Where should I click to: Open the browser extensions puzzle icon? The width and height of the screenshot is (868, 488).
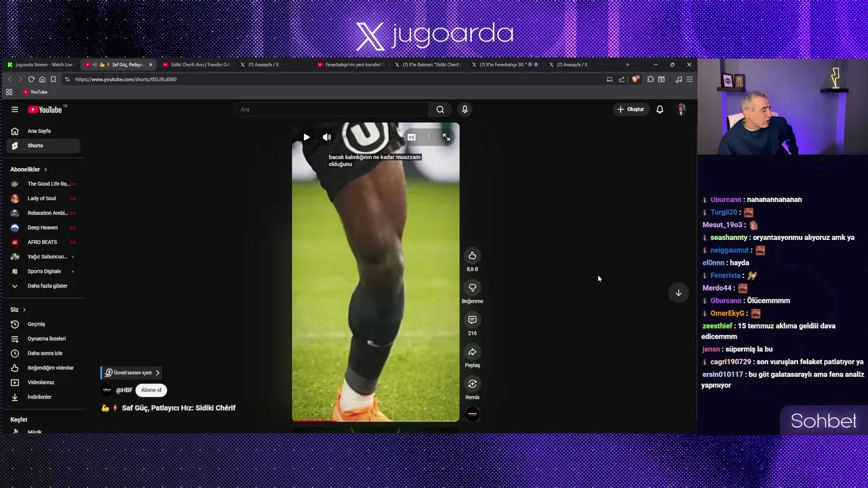[650, 79]
